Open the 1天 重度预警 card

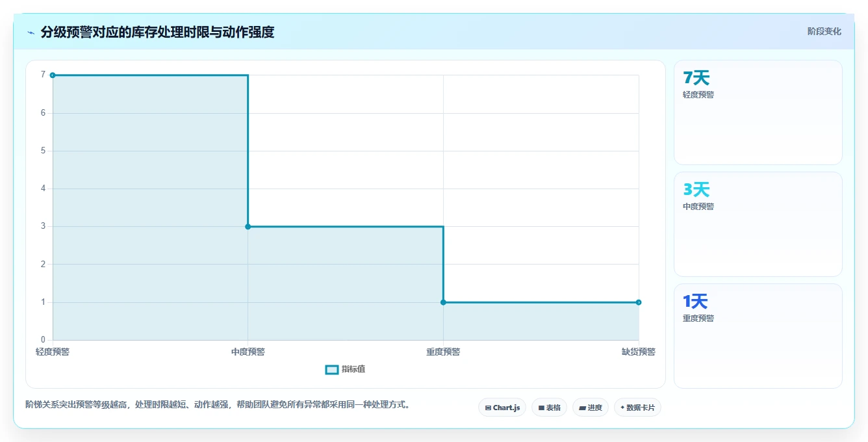tap(758, 336)
